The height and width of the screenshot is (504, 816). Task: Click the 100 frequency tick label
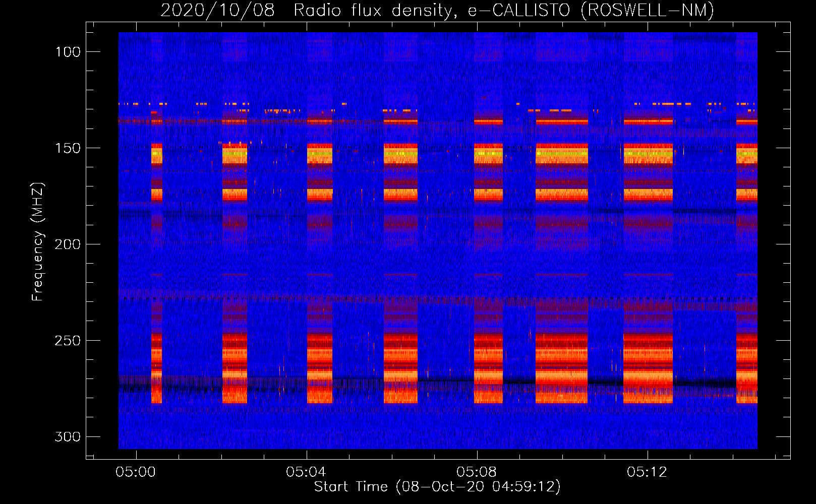click(x=68, y=52)
